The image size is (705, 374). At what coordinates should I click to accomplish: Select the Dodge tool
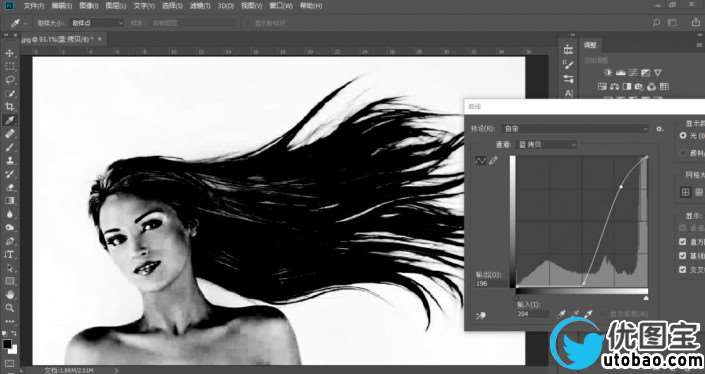(9, 227)
